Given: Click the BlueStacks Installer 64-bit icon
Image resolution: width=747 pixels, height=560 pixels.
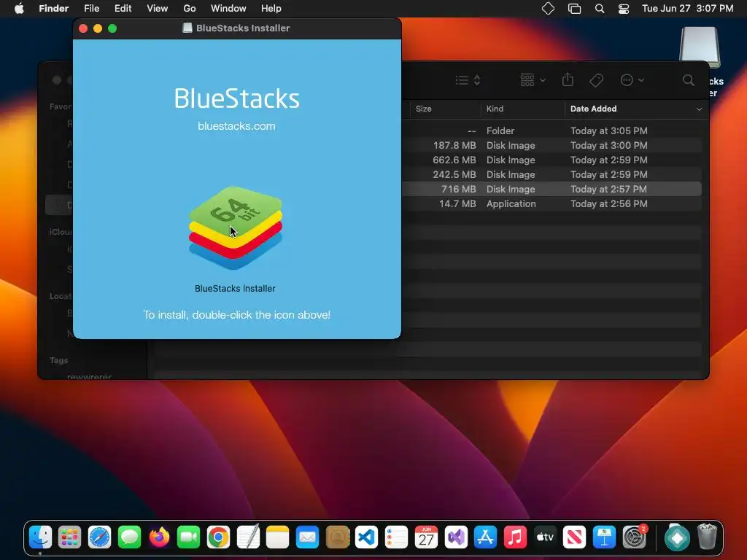Looking at the screenshot, I should click(236, 228).
